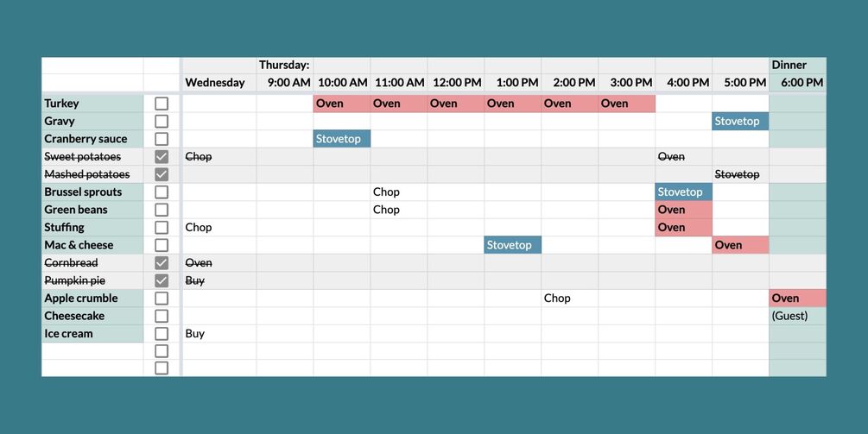Select the Mac & cheese Stovetop cell
The width and height of the screenshot is (868, 434).
(x=513, y=245)
